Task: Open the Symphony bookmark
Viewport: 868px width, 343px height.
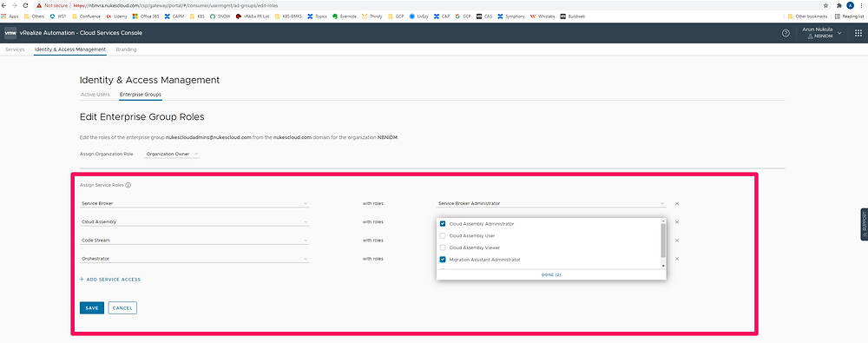Action: pos(511,16)
